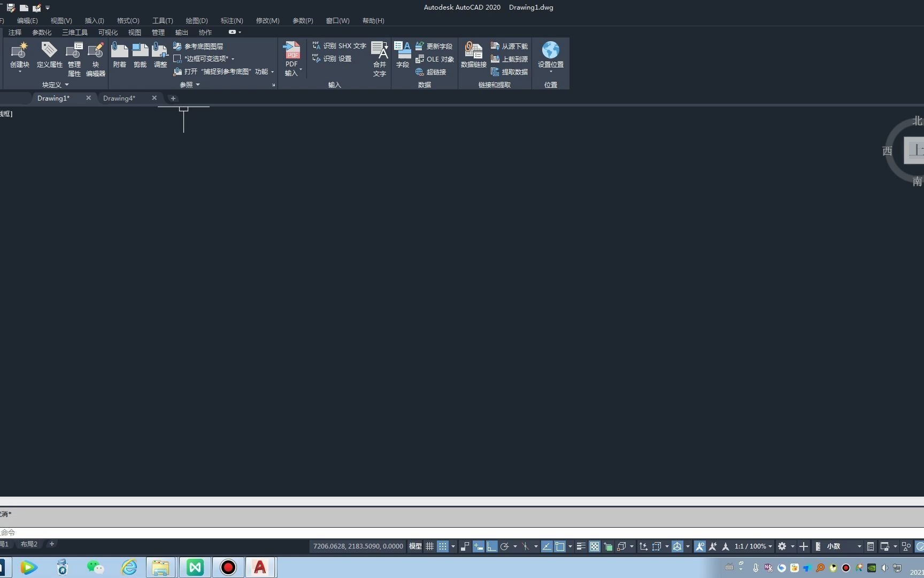This screenshot has height=578, width=924.
Task: Click Extract Data (提取数据)
Action: point(509,72)
